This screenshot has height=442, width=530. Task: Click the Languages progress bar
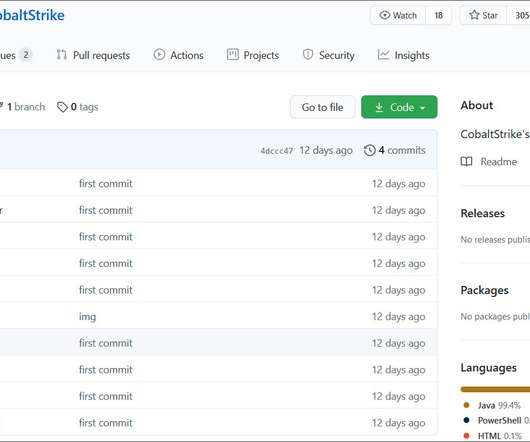(495, 390)
